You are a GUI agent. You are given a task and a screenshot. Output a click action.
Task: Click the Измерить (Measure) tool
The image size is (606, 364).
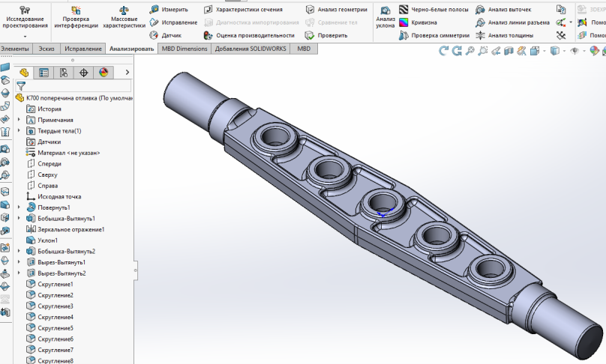[169, 10]
